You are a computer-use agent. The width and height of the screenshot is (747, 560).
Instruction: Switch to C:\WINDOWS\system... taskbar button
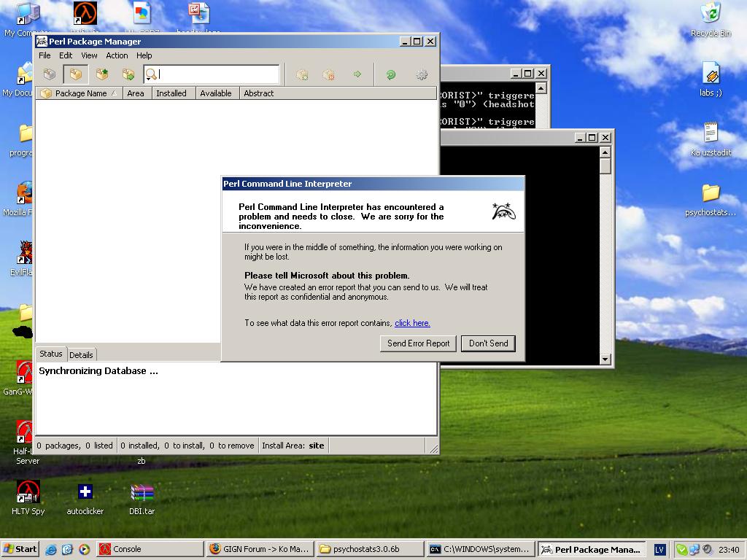(480, 549)
